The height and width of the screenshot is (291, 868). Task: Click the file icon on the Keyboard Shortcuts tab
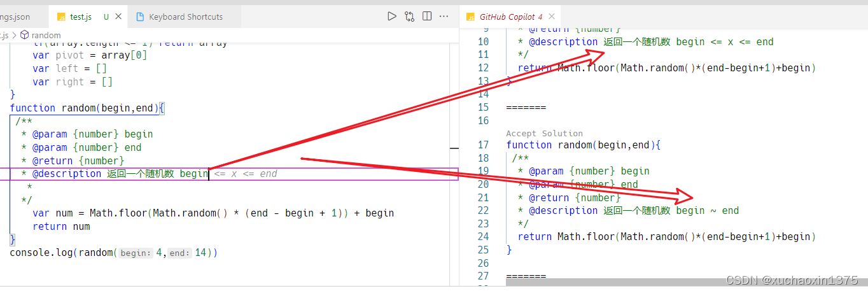140,17
